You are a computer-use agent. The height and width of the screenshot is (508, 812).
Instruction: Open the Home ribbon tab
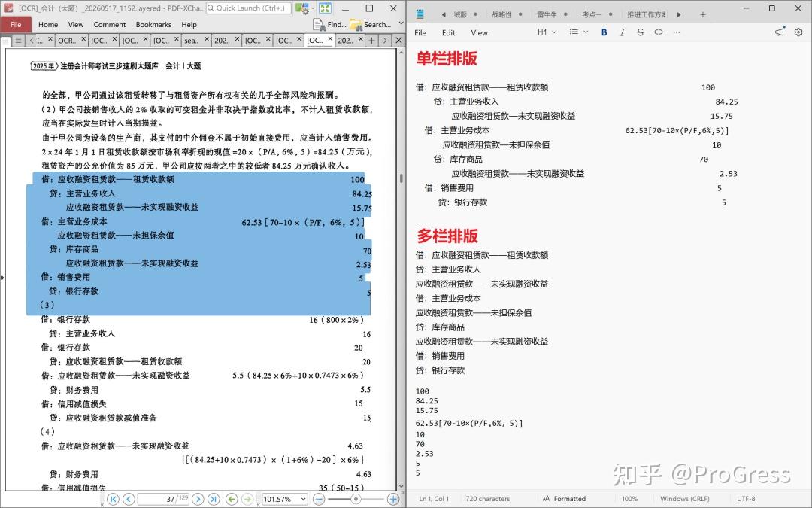tap(48, 24)
